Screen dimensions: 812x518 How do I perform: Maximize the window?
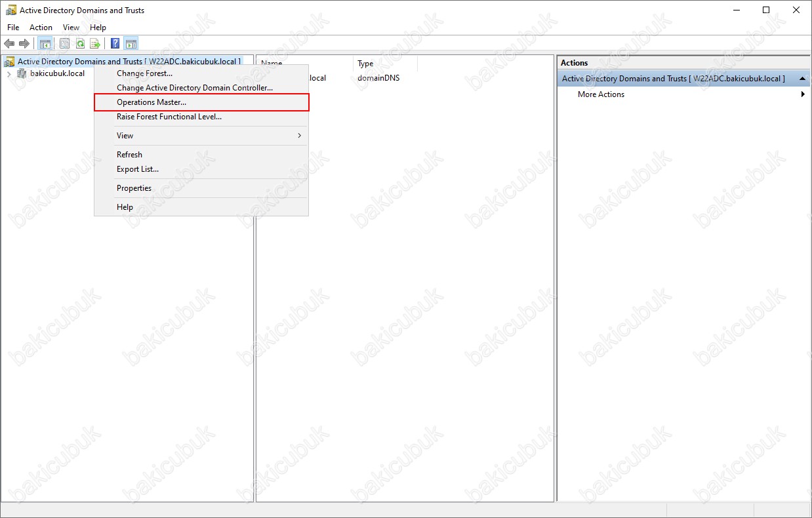click(x=766, y=10)
